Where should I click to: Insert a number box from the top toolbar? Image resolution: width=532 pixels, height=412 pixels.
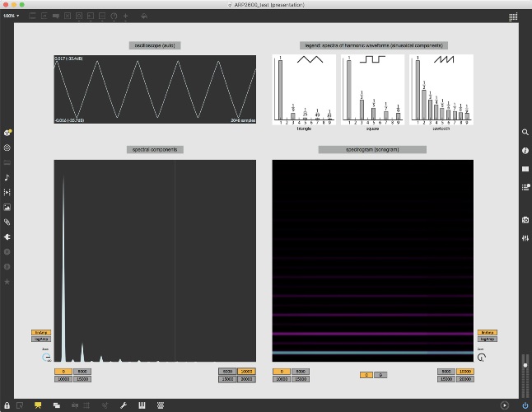91,16
